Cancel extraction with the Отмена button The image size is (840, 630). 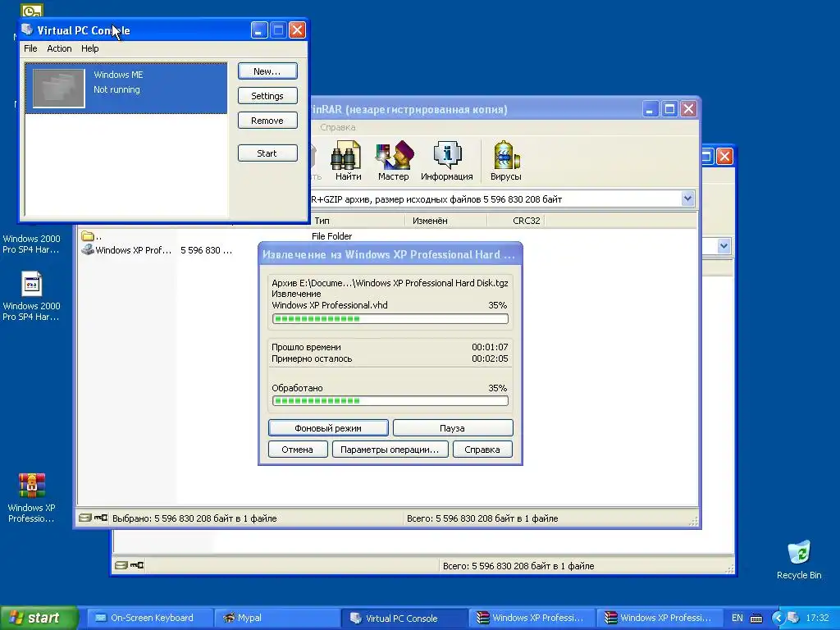pos(297,450)
